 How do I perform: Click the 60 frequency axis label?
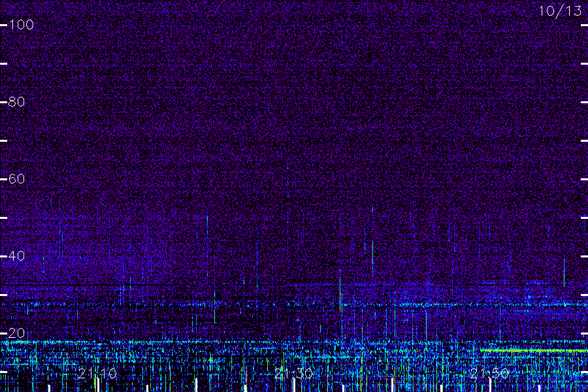pos(16,178)
